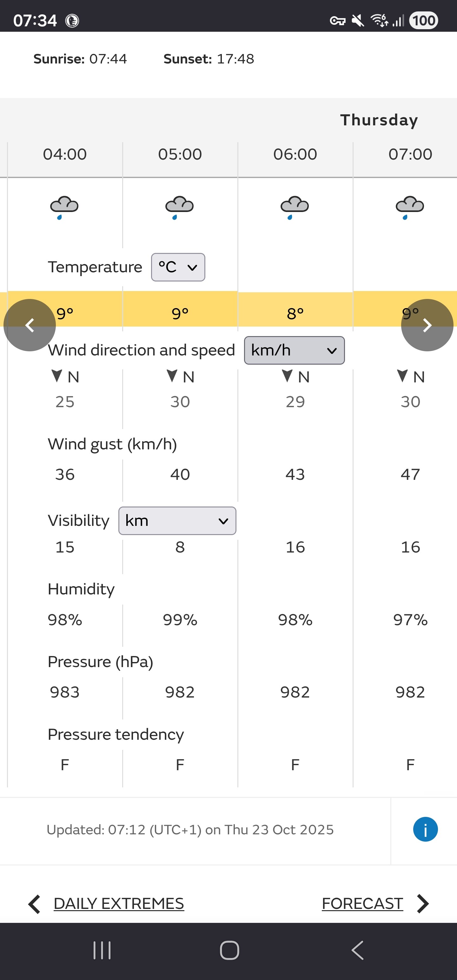The width and height of the screenshot is (457, 980).
Task: Open the temperature unit °C dropdown
Action: pyautogui.click(x=178, y=267)
